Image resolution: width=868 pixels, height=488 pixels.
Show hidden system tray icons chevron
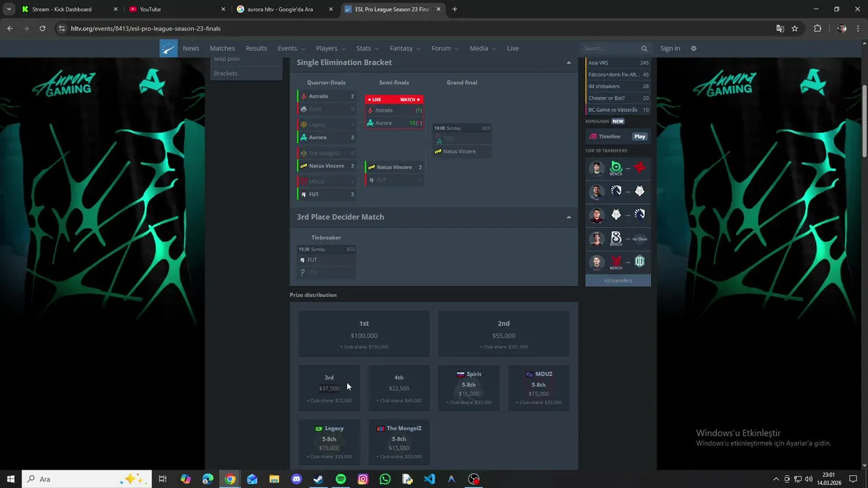[776, 479]
